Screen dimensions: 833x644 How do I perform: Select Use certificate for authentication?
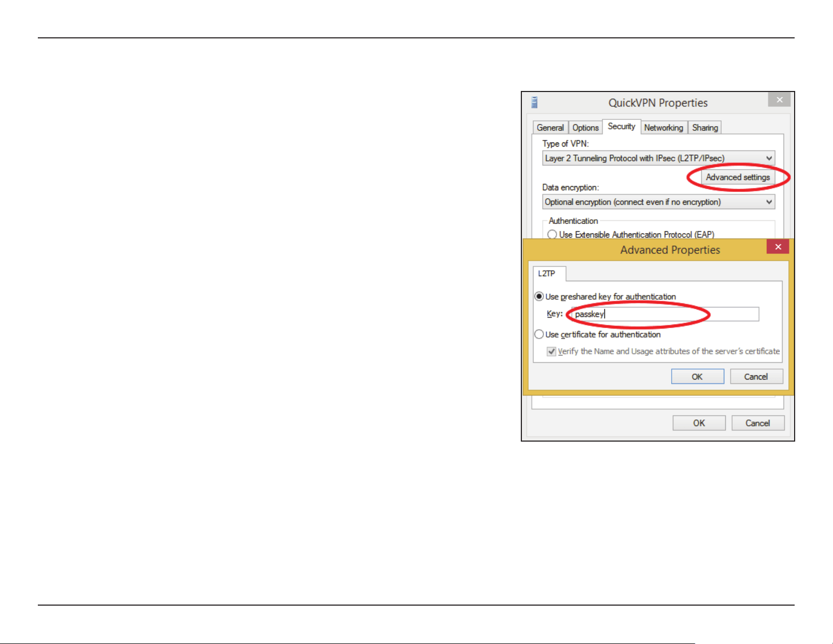click(x=539, y=334)
